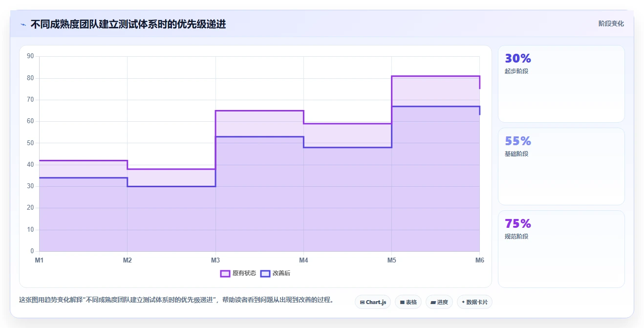Click the 规范阶段 label
Screen dimensions: 644x328
(x=516, y=237)
